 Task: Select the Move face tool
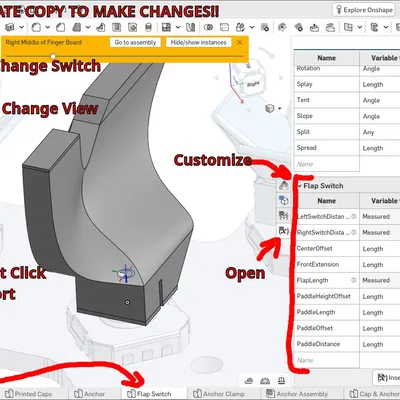(x=314, y=27)
